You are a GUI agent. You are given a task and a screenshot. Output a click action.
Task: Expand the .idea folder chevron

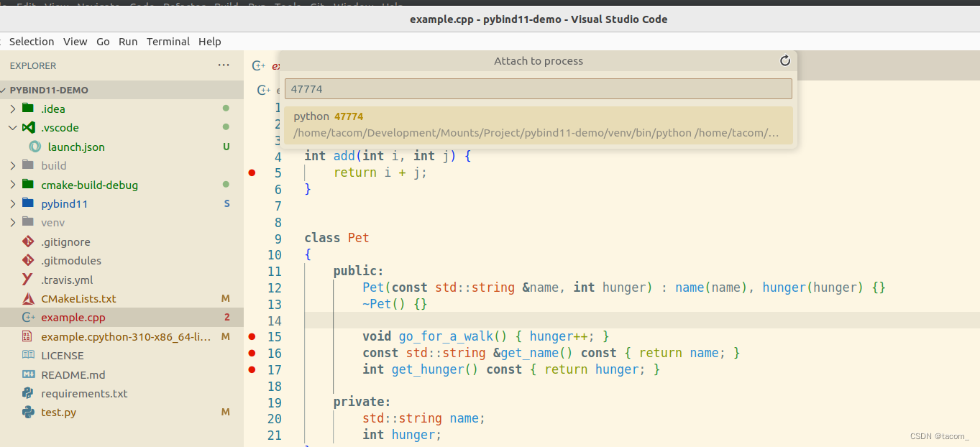click(12, 109)
